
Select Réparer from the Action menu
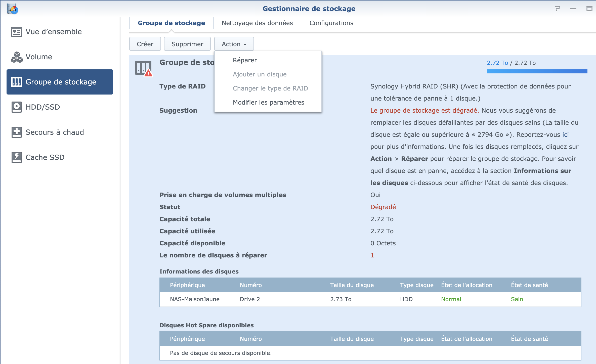pyautogui.click(x=245, y=60)
